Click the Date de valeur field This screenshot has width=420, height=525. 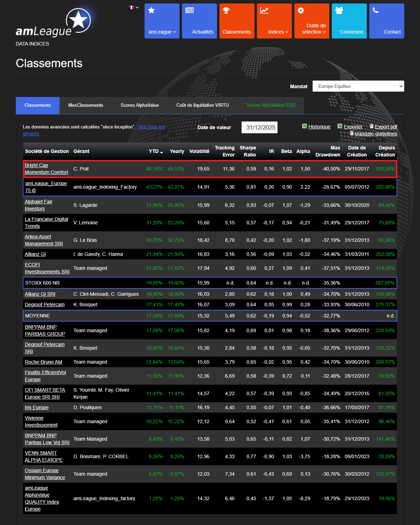coord(260,127)
